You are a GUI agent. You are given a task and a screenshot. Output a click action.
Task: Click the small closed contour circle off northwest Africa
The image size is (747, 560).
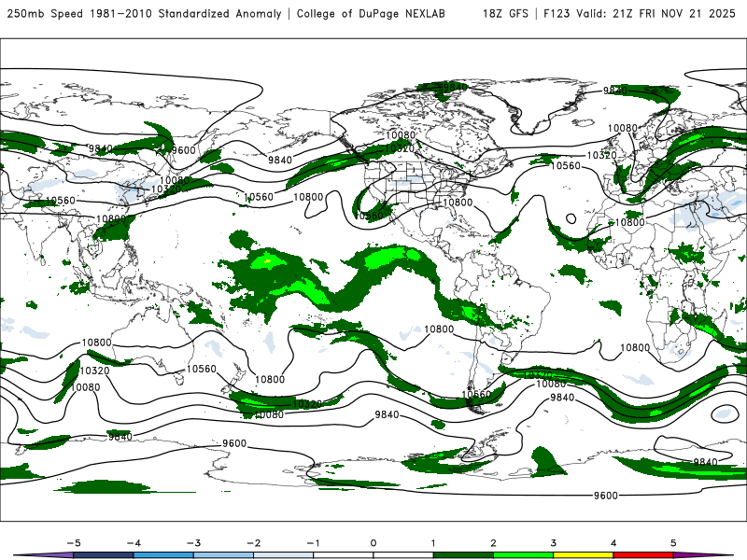click(x=571, y=219)
